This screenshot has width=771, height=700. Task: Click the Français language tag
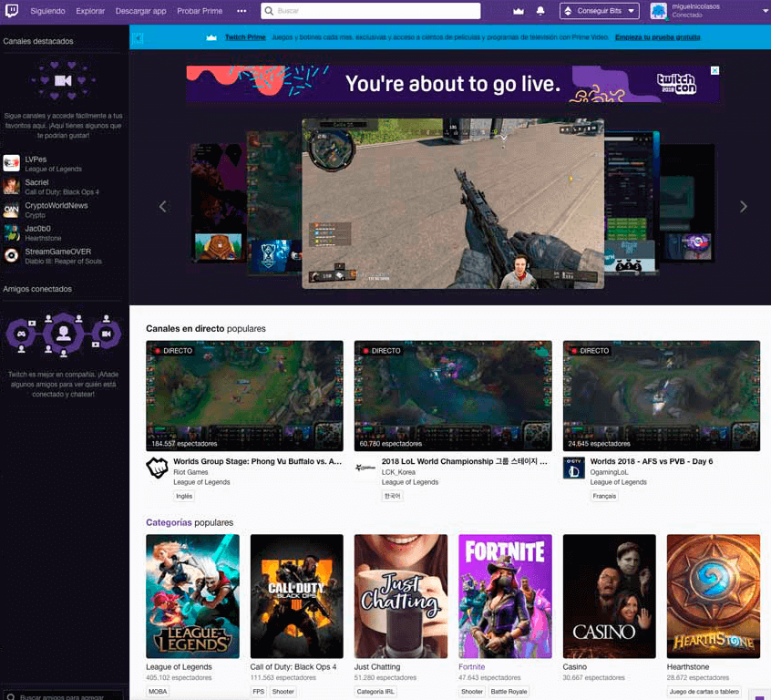(604, 496)
